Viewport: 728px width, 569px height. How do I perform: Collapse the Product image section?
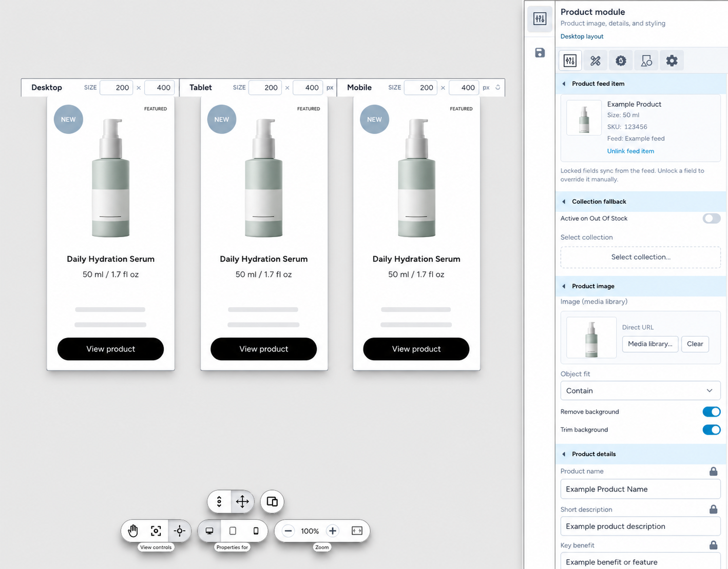[641, 286]
